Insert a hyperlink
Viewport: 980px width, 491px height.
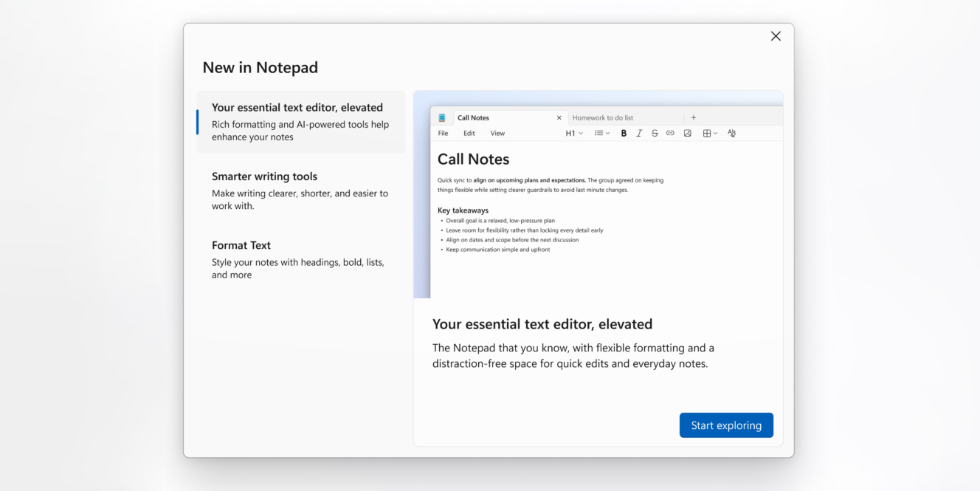click(670, 133)
